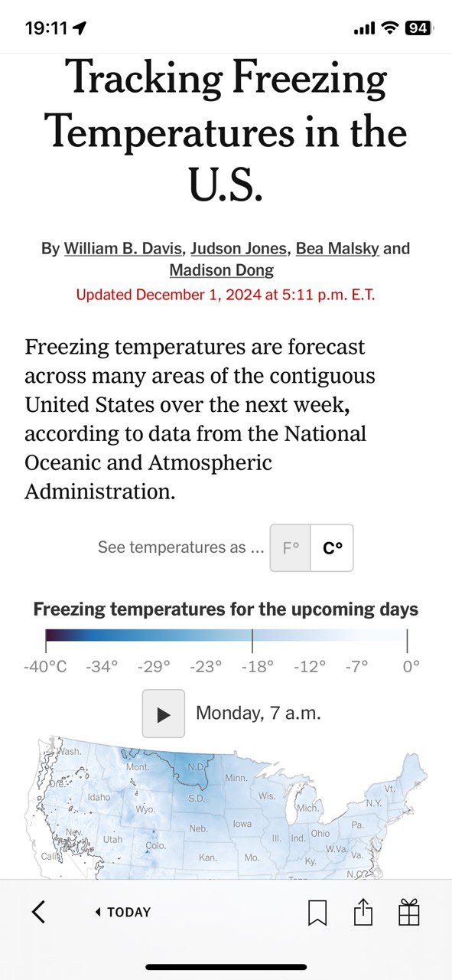Go to the Today section
Screen dimensions: 452x980
(x=123, y=912)
